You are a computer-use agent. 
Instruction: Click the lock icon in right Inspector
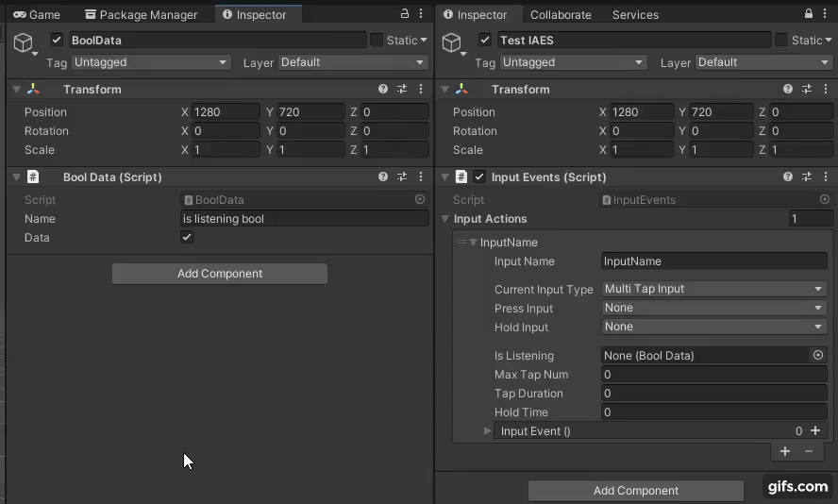click(809, 14)
